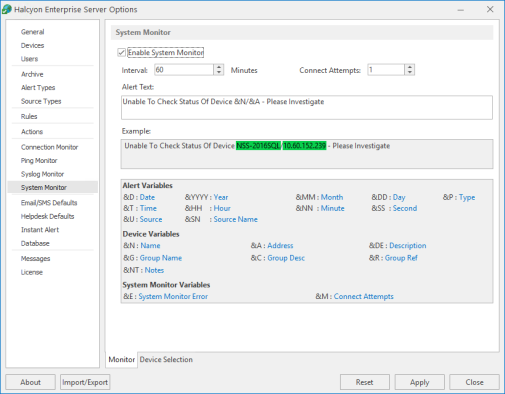Close the window with title bar X
The image size is (505, 394).
(x=490, y=9)
